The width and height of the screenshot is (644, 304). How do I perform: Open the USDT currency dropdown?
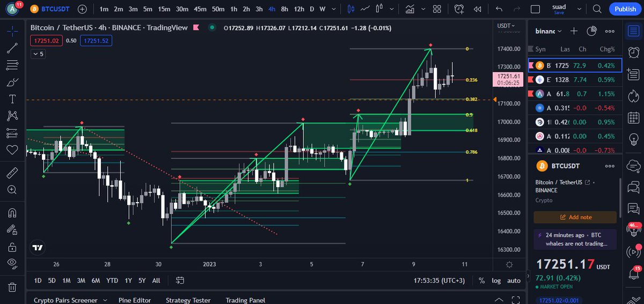tap(506, 26)
